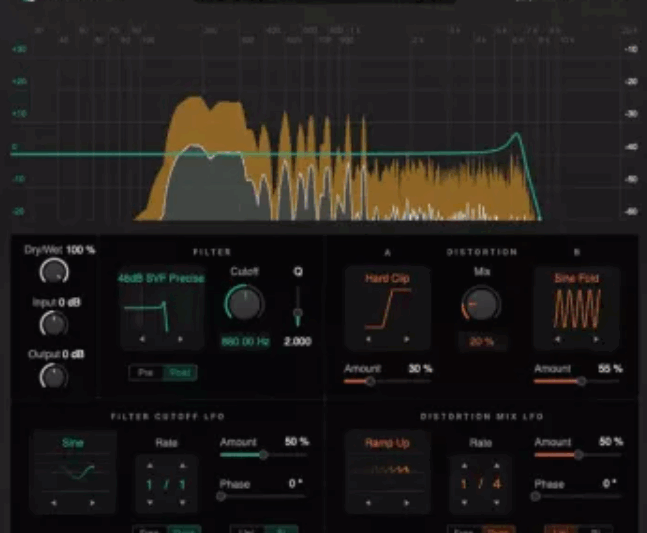This screenshot has width=647, height=533.
Task: Next LFO shape arrow under Ramp Up
Action: click(406, 503)
